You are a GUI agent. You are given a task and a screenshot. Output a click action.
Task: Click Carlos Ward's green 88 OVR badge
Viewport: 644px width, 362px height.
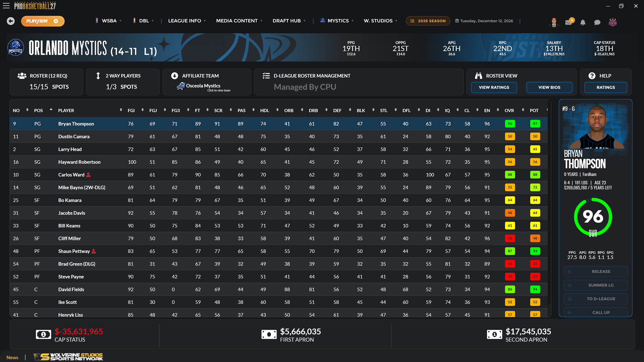pos(510,175)
